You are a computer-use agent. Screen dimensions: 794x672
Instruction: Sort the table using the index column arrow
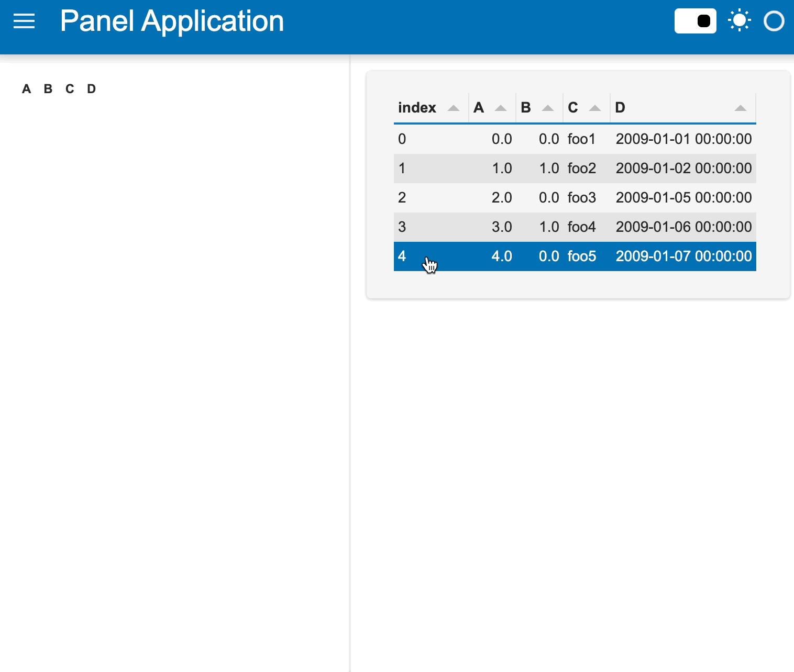pos(454,108)
